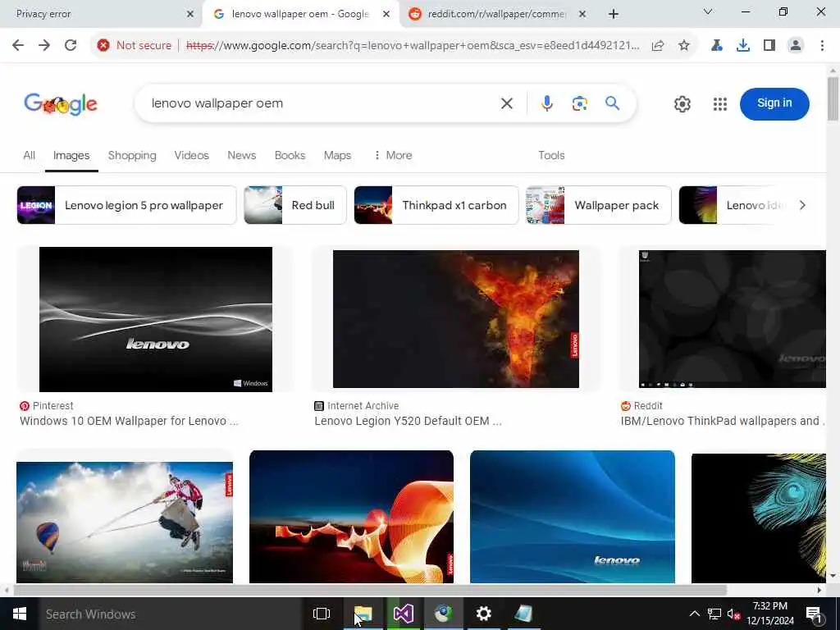This screenshot has height=630, width=840.
Task: Open the peacock feather wallpaper image
Action: (759, 518)
